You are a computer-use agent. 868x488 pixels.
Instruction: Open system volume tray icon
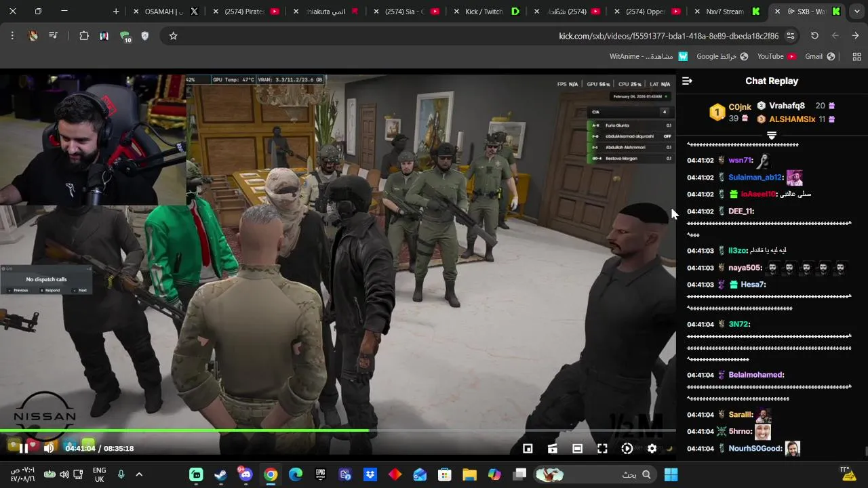(x=64, y=474)
